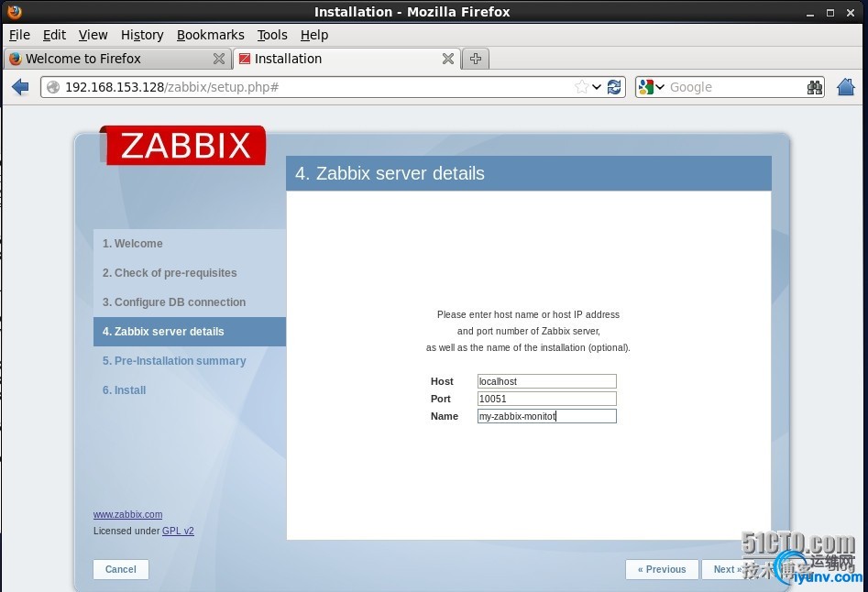Open the www.zabbix.com link

pyautogui.click(x=128, y=514)
